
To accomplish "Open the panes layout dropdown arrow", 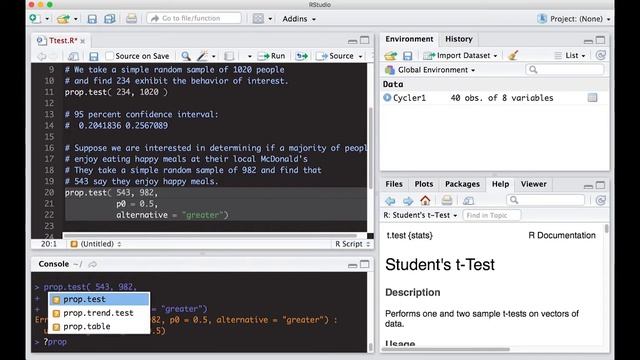I will coord(270,19).
